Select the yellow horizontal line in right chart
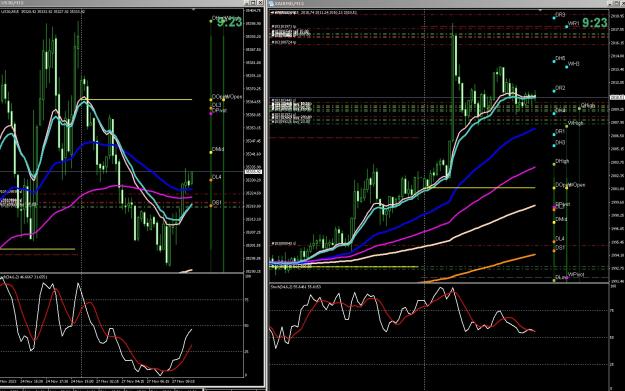Image resolution: width=625 pixels, height=391 pixels. tap(480, 187)
